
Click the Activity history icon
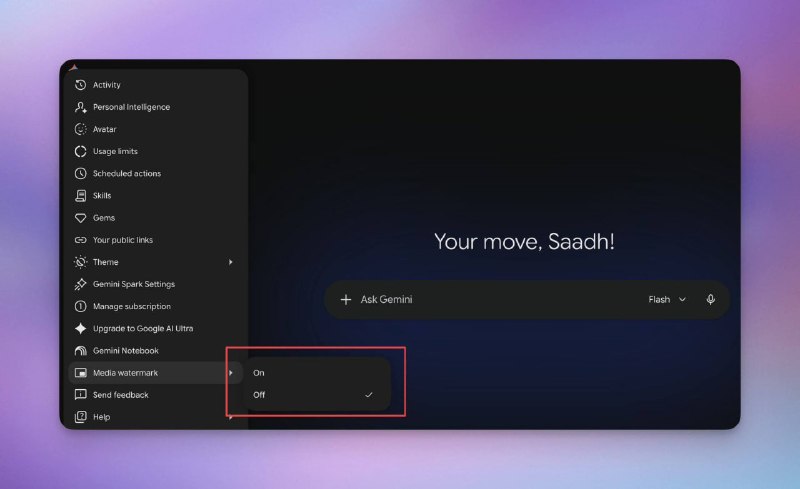point(81,85)
